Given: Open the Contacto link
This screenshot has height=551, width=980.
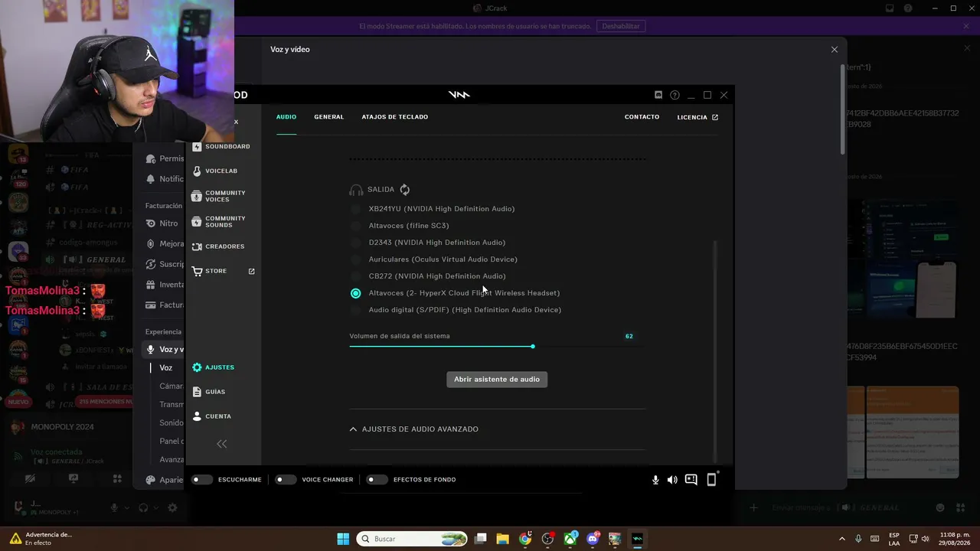Looking at the screenshot, I should click(642, 117).
